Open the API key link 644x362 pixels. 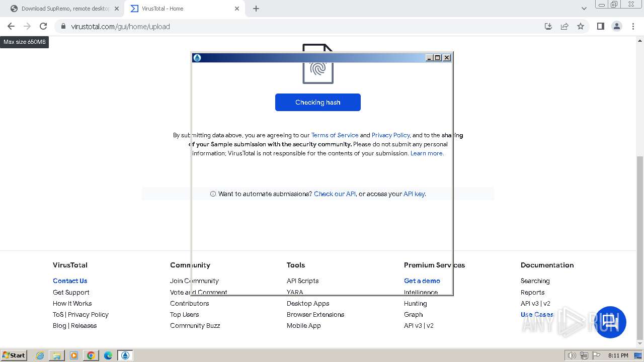pyautogui.click(x=414, y=194)
